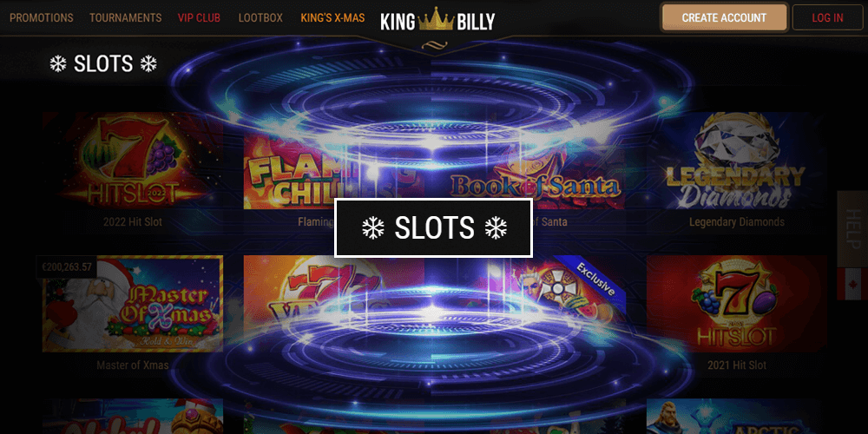868x434 pixels.
Task: Click the Log In button
Action: pyautogui.click(x=827, y=17)
